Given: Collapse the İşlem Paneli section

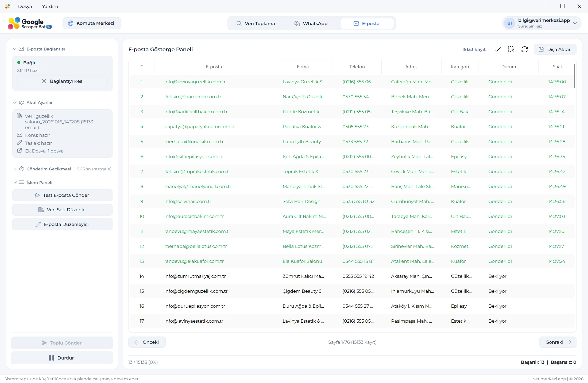Looking at the screenshot, I should pyautogui.click(x=15, y=182).
